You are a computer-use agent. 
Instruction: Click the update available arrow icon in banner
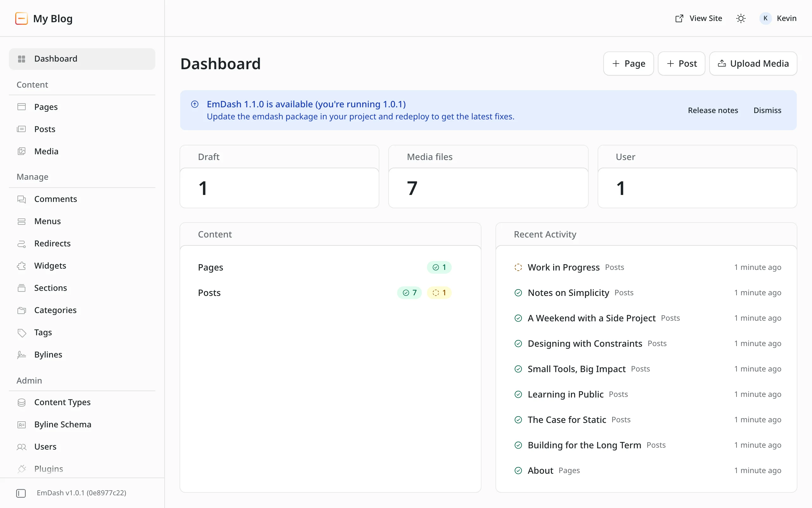[195, 104]
